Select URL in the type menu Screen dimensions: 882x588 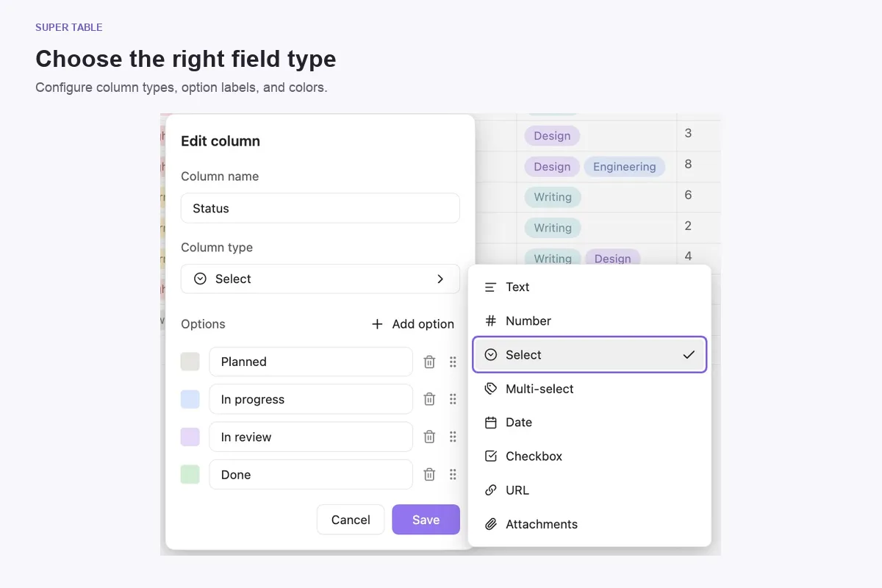(589, 490)
